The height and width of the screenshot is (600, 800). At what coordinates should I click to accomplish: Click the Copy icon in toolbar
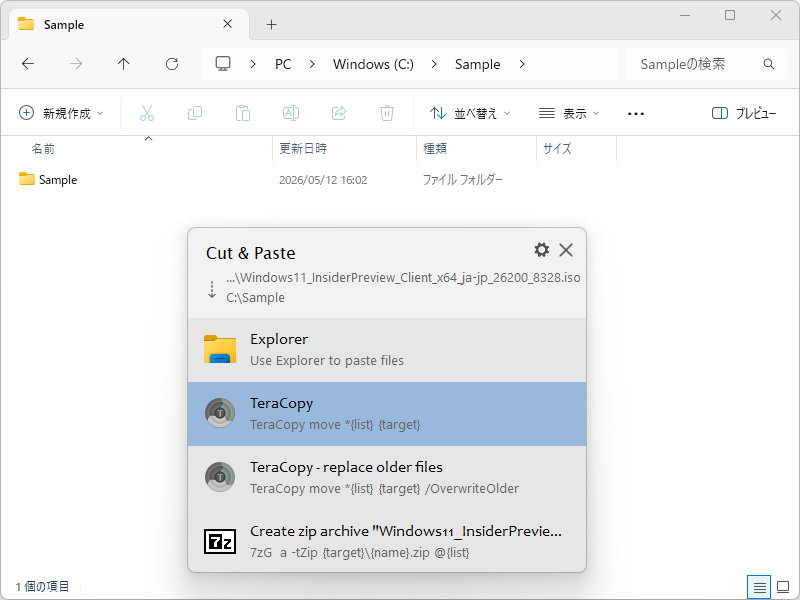(195, 113)
